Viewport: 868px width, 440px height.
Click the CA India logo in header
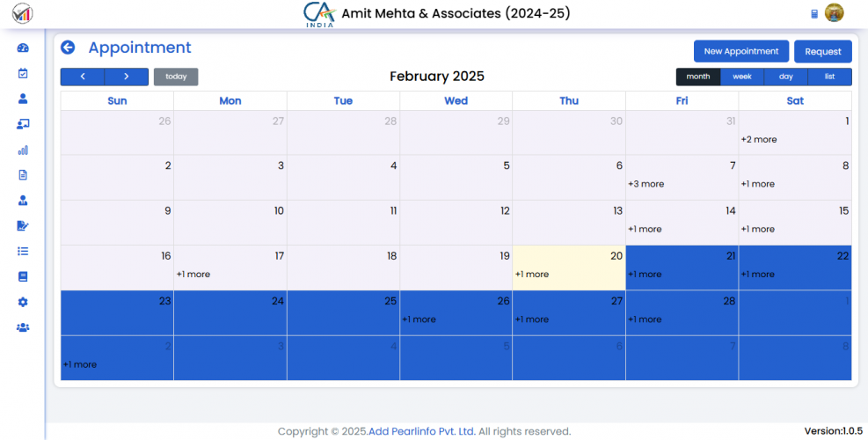[319, 14]
